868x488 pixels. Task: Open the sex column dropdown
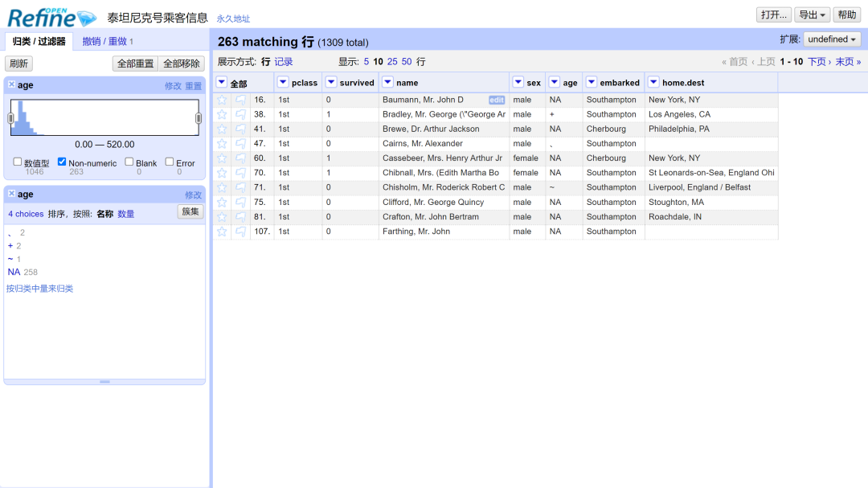(x=518, y=82)
